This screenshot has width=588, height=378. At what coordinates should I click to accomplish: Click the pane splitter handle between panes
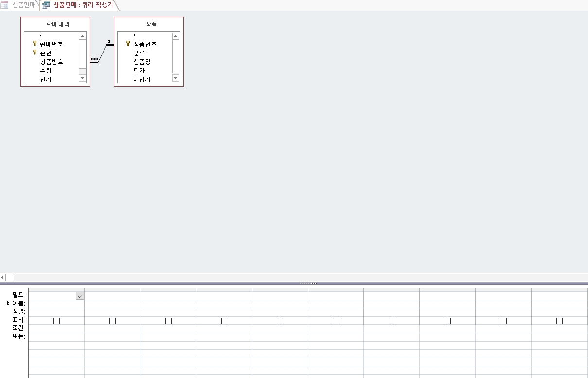pos(308,283)
